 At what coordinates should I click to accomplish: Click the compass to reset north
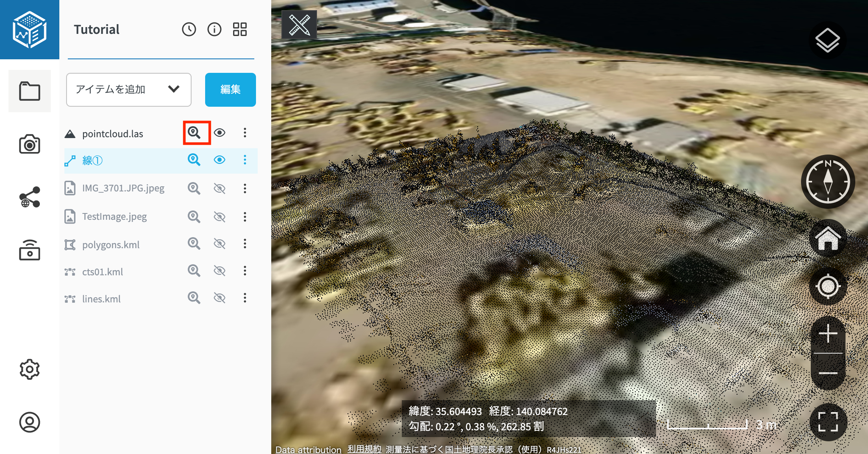(x=828, y=182)
